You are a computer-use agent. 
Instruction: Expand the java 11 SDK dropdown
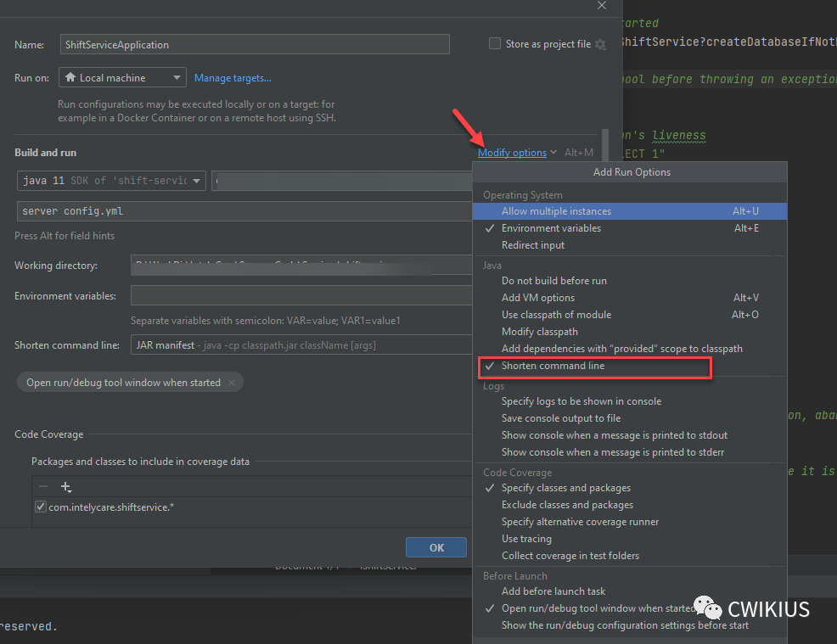click(x=196, y=181)
